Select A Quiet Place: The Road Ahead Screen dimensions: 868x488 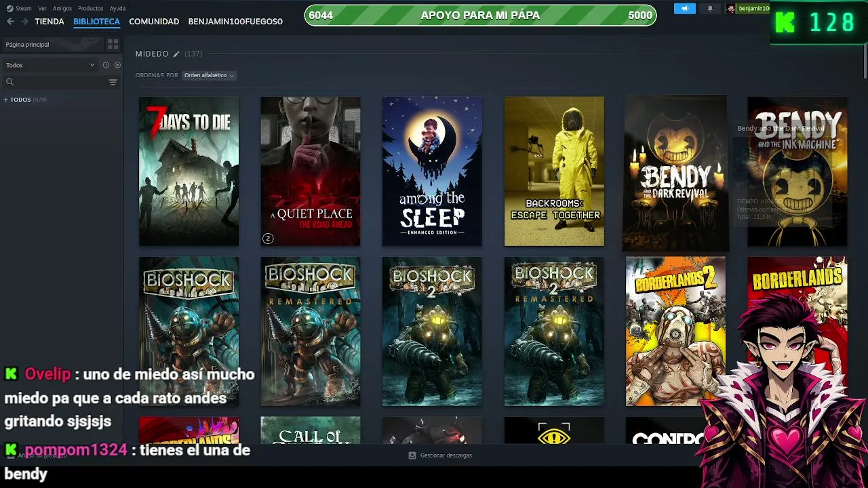(x=311, y=171)
